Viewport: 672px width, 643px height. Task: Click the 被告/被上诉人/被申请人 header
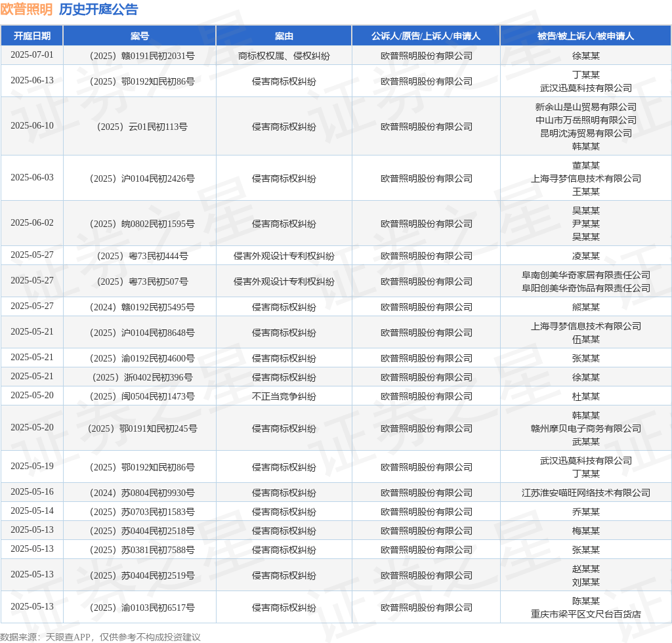click(x=585, y=36)
